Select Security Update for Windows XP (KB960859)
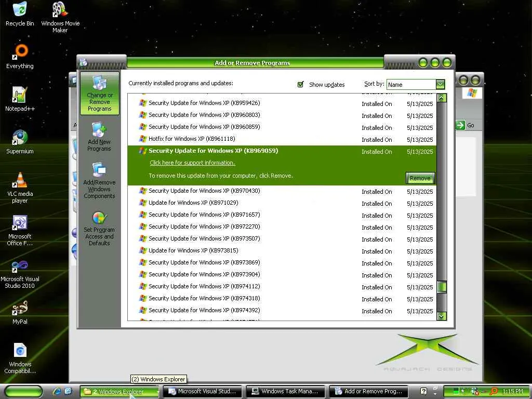The width and height of the screenshot is (532, 399). coord(282,127)
